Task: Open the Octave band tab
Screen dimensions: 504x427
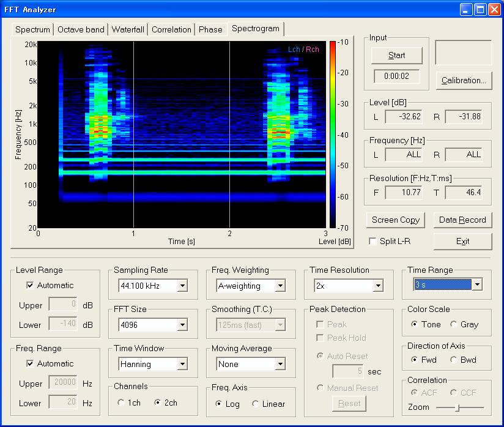Action: pos(81,29)
